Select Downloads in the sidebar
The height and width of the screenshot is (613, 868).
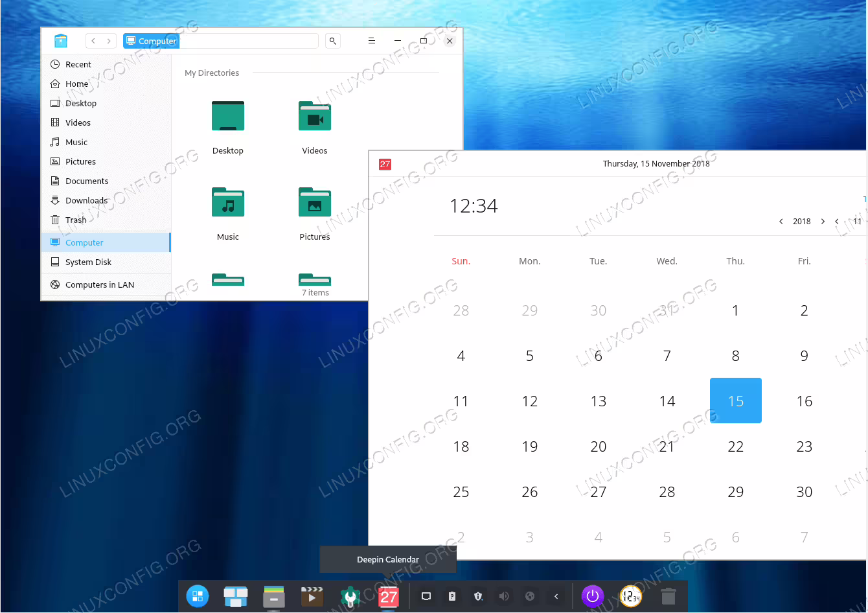click(x=106, y=200)
